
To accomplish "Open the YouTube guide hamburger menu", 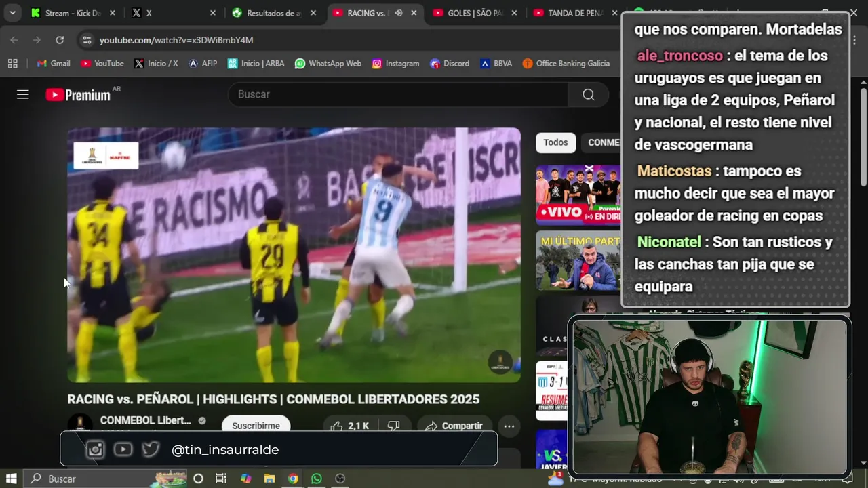I will (23, 94).
